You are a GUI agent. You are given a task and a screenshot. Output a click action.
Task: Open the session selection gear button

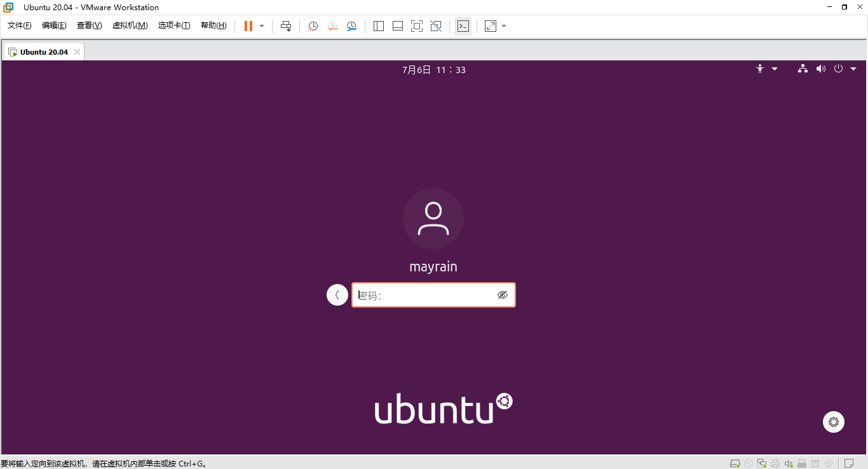tap(834, 422)
